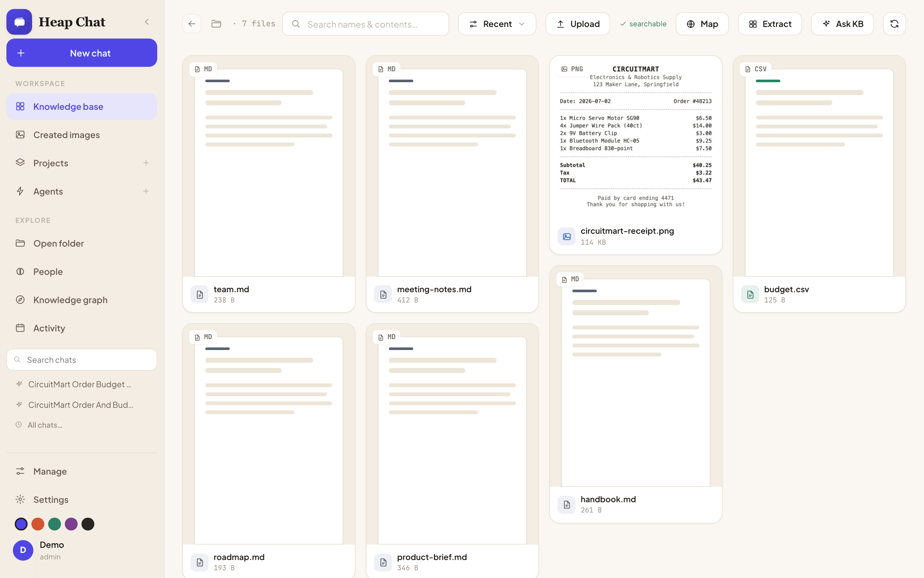Select the purple theme color
Viewport: 924px width, 578px height.
[71, 524]
